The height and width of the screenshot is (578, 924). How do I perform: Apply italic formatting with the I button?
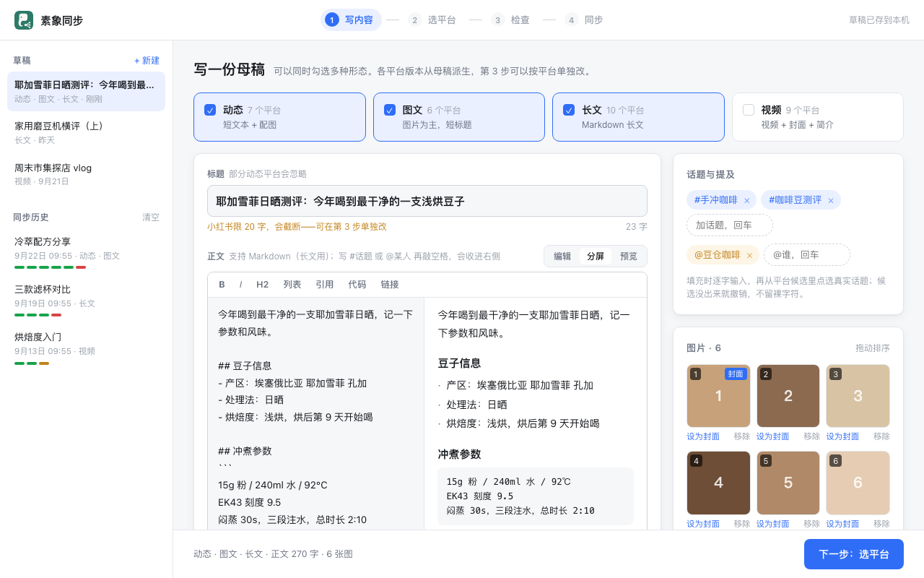click(x=241, y=285)
